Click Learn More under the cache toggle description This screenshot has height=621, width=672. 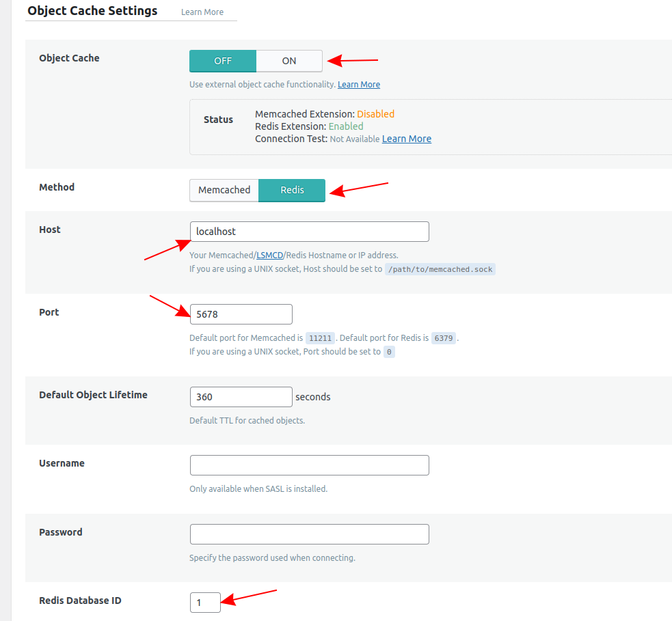[x=358, y=84]
